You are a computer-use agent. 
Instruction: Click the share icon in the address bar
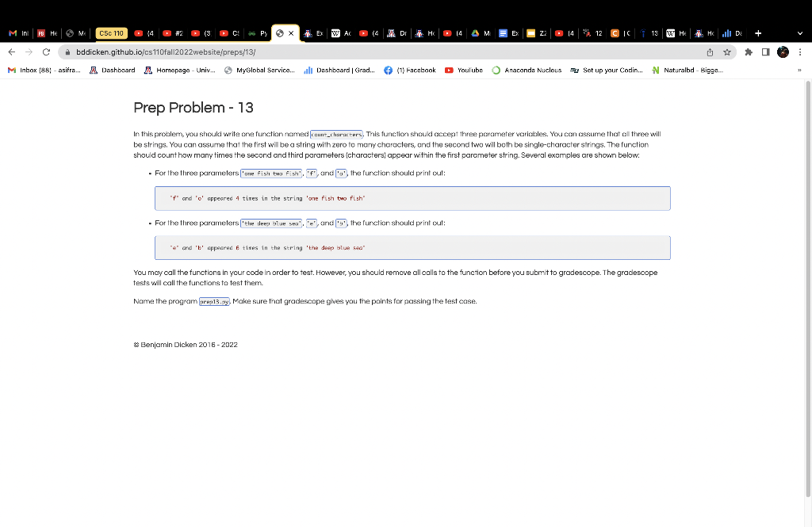710,52
